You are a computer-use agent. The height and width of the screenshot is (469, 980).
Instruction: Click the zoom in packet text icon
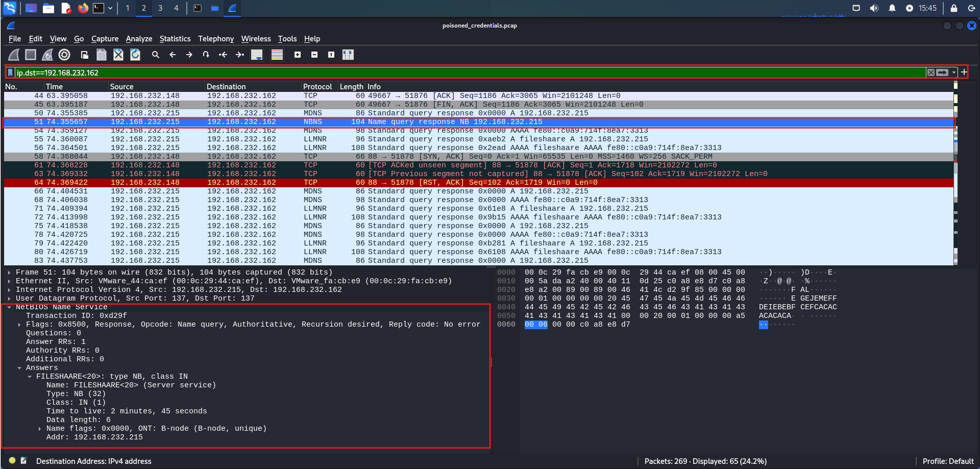tap(298, 55)
